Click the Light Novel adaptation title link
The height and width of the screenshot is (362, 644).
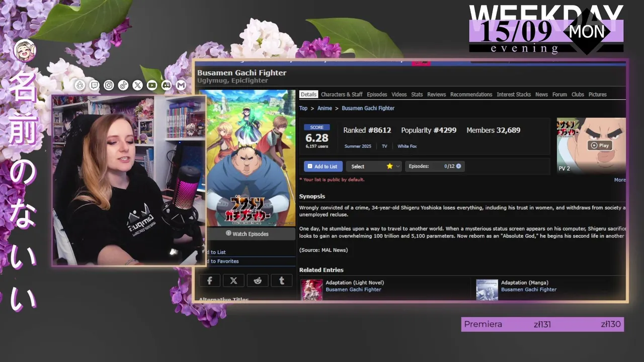pos(354,290)
